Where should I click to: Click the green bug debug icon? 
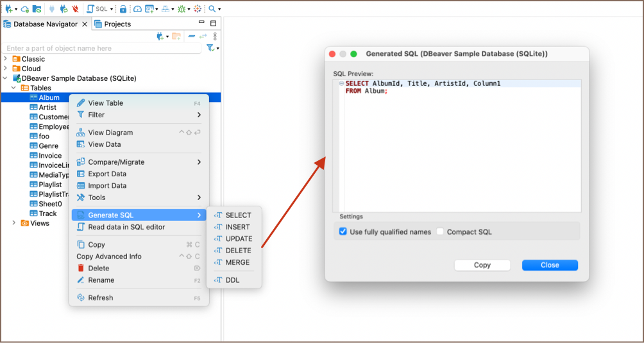182,9
